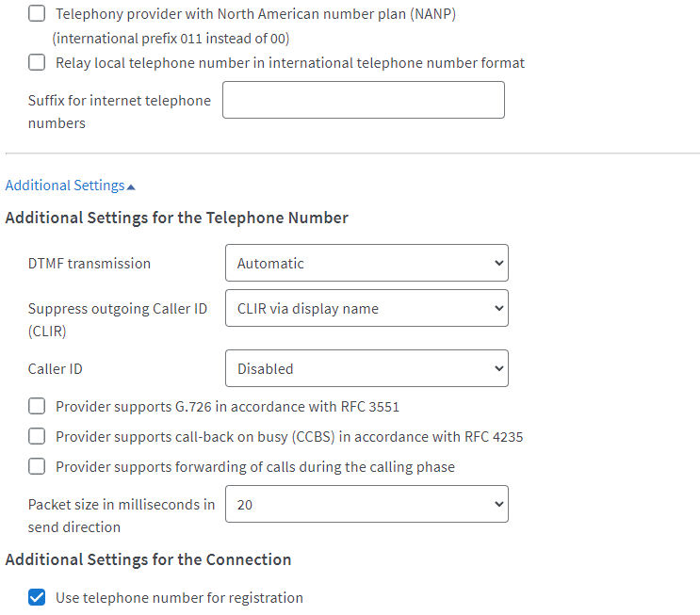Click the Caller ID field label
This screenshot has height=615, width=700.
click(x=56, y=369)
